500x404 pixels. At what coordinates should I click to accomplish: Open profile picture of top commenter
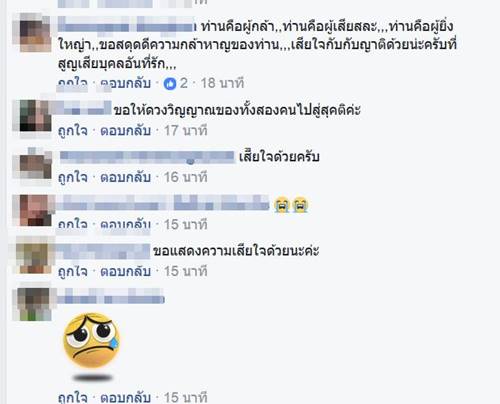(x=32, y=32)
